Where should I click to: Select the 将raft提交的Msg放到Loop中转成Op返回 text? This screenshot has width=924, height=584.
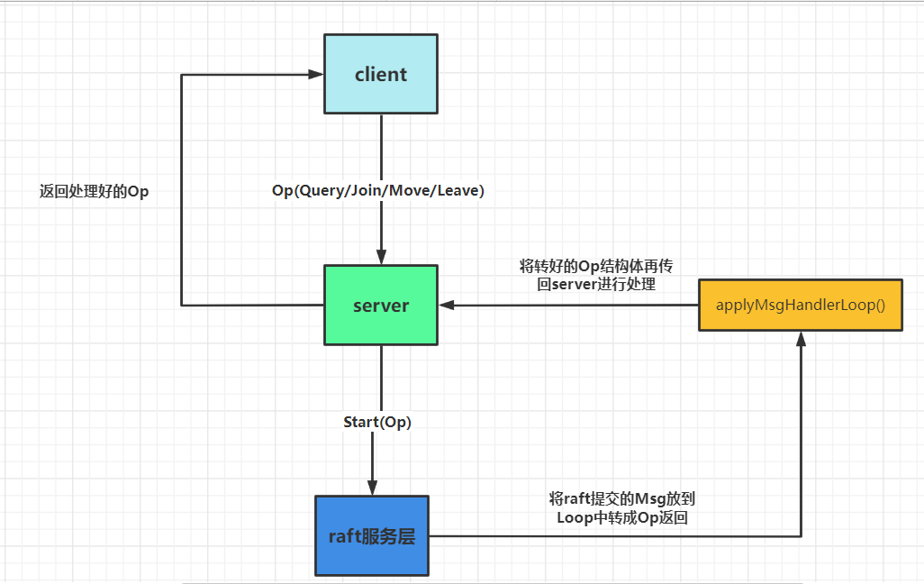tap(621, 508)
